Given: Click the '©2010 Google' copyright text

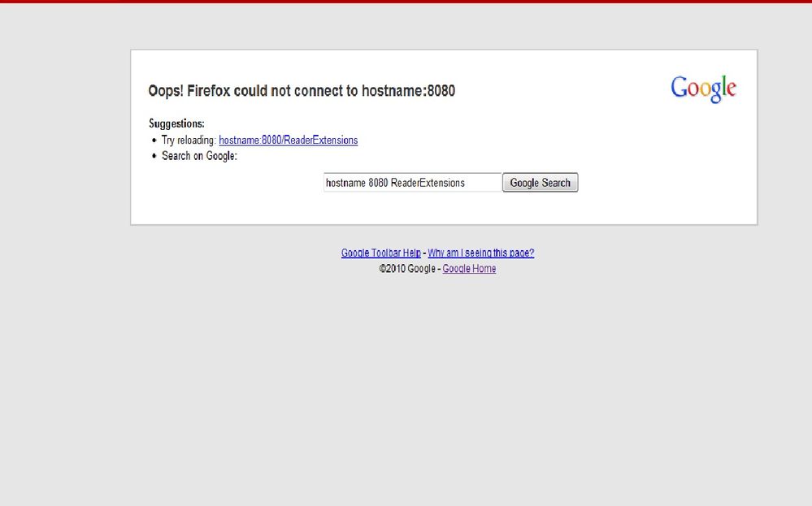Looking at the screenshot, I should 407,269.
